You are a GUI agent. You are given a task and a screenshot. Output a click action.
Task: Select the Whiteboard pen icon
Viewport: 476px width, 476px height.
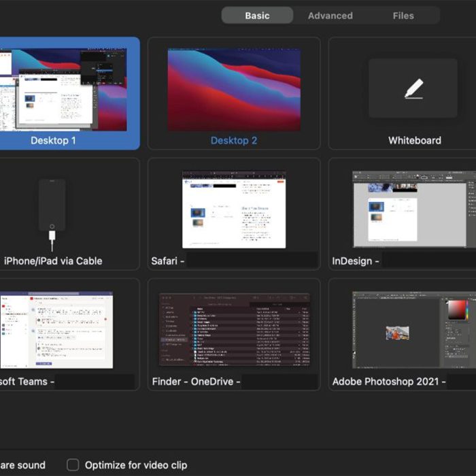[414, 89]
